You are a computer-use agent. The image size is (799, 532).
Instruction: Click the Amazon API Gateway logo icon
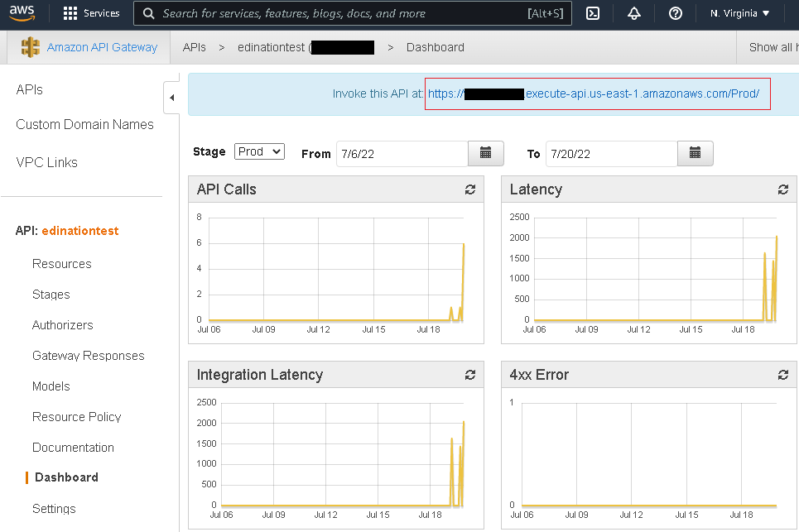tap(30, 47)
